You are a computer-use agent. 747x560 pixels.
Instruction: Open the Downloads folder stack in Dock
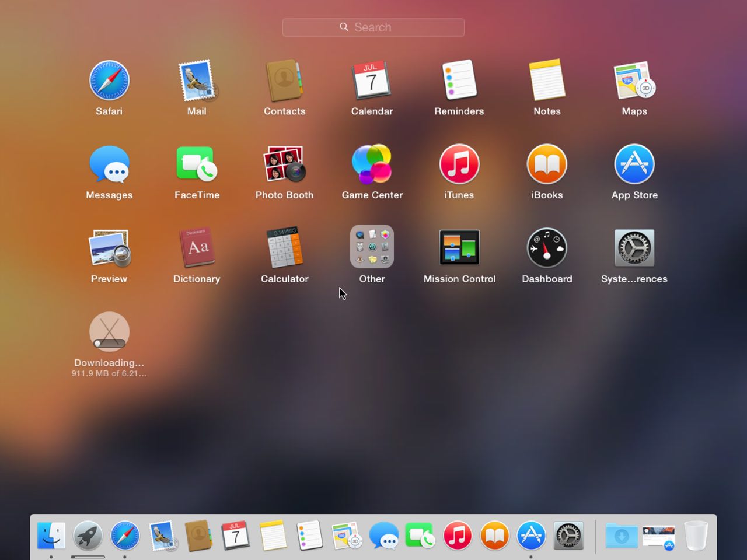point(622,535)
